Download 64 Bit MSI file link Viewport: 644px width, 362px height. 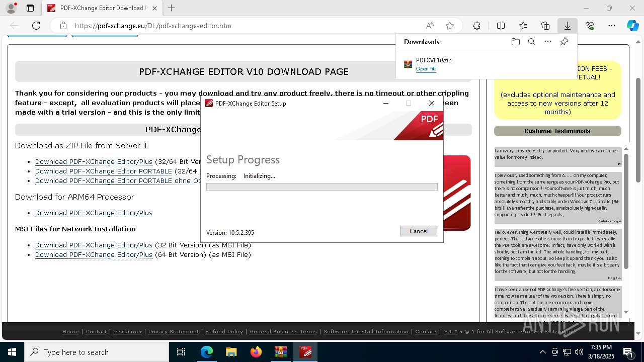coord(94,254)
